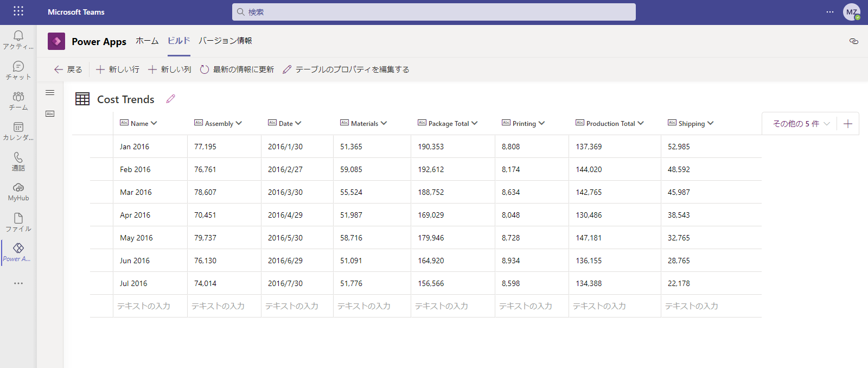Screen dimensions: 868x368
Task: Open the copy link icon at top right
Action: (853, 41)
